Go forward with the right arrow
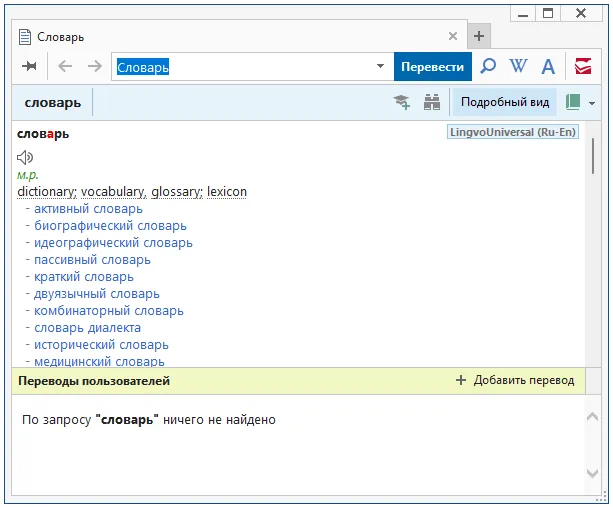Viewport: 613px width, 507px height. [95, 66]
